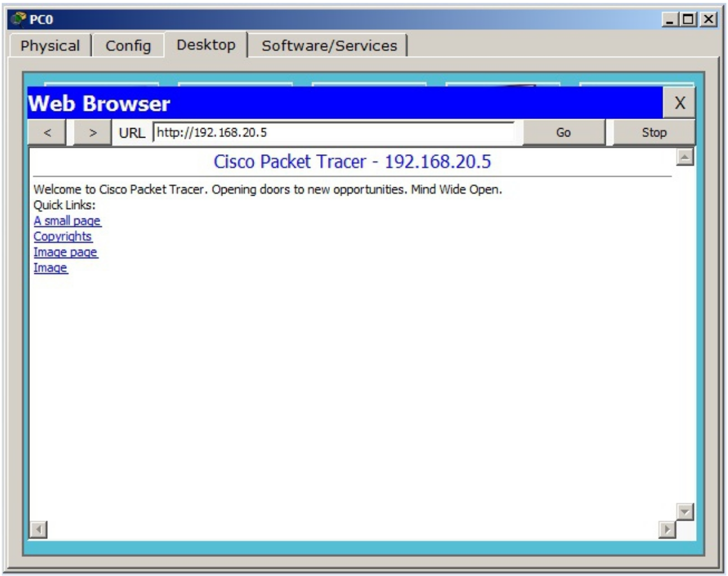Click the vertical scrollbar down arrow
The width and height of the screenshot is (728, 576).
[x=685, y=511]
